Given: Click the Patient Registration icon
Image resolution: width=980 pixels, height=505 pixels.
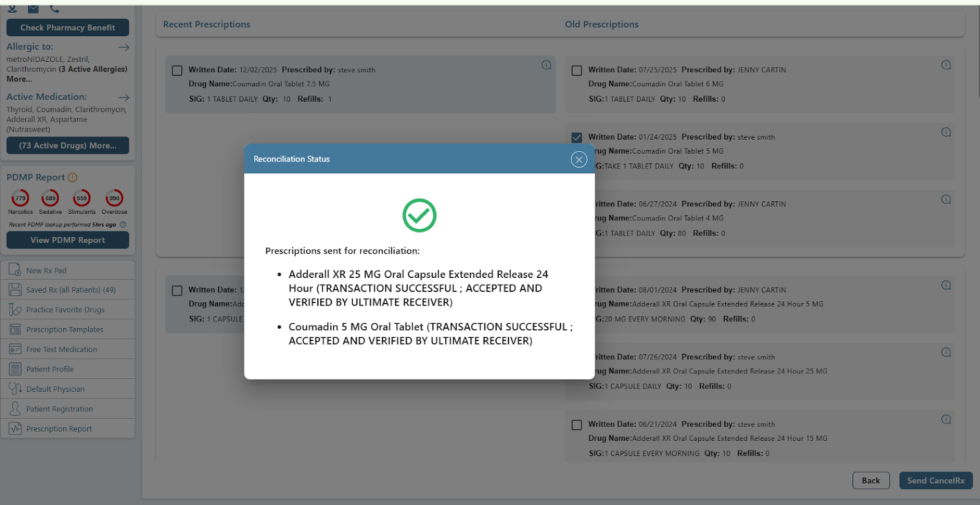Looking at the screenshot, I should pyautogui.click(x=15, y=408).
